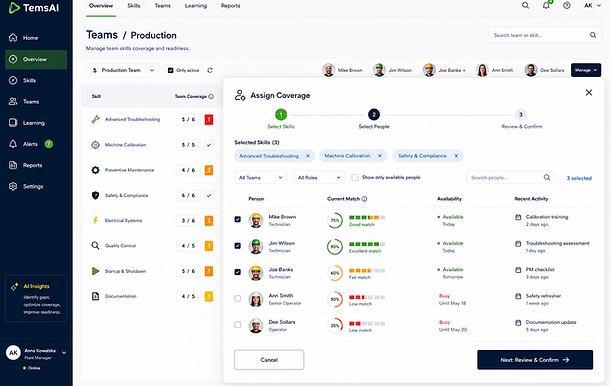
Task: Click the Startup & Shutdown play icon
Action: pyautogui.click(x=95, y=271)
